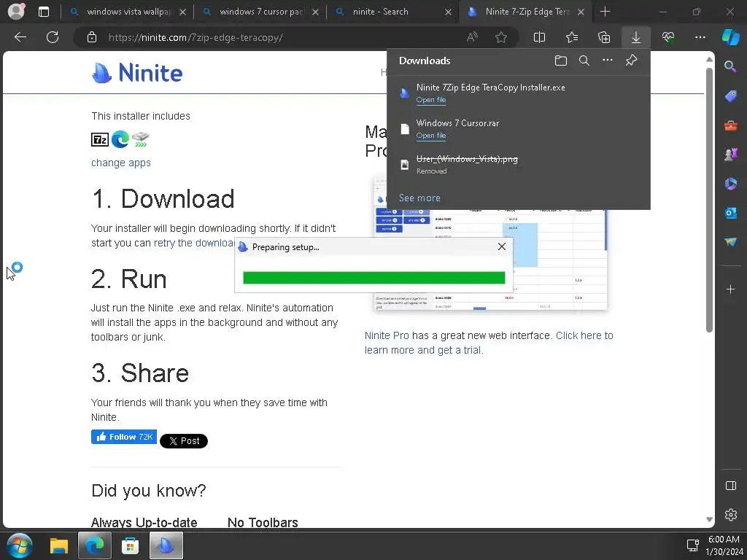This screenshot has height=560, width=747.
Task: Search downloads using magnifier icon
Action: (584, 61)
